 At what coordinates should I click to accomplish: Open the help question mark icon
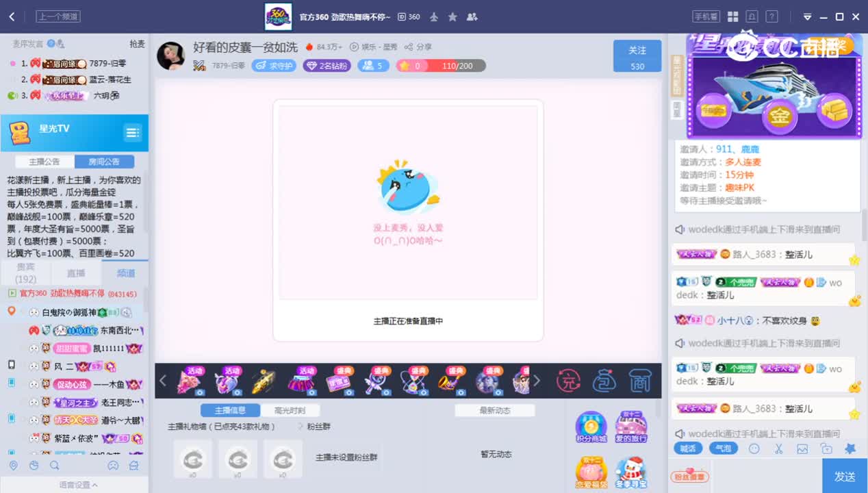(771, 16)
